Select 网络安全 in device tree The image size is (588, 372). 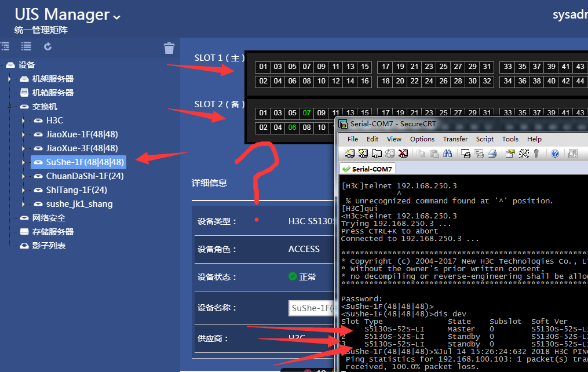(x=49, y=218)
